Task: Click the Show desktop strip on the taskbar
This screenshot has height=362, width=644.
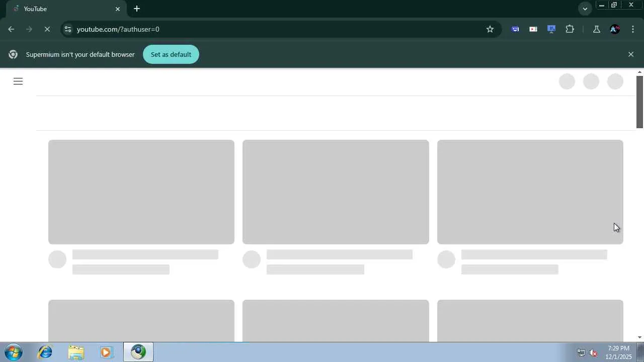Action: pyautogui.click(x=640, y=352)
